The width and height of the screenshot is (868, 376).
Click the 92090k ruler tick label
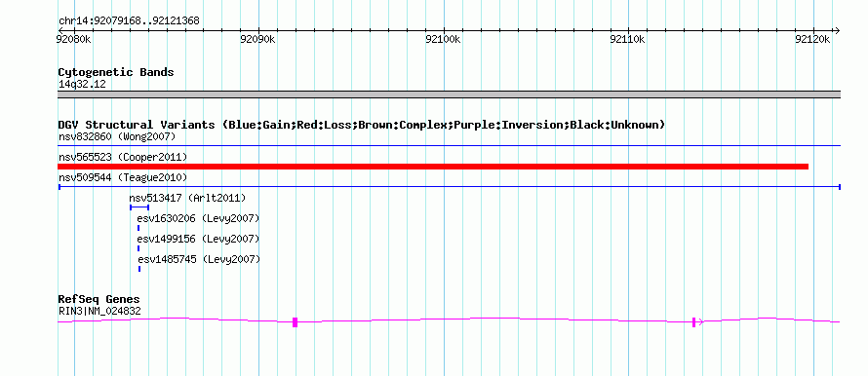pos(258,39)
